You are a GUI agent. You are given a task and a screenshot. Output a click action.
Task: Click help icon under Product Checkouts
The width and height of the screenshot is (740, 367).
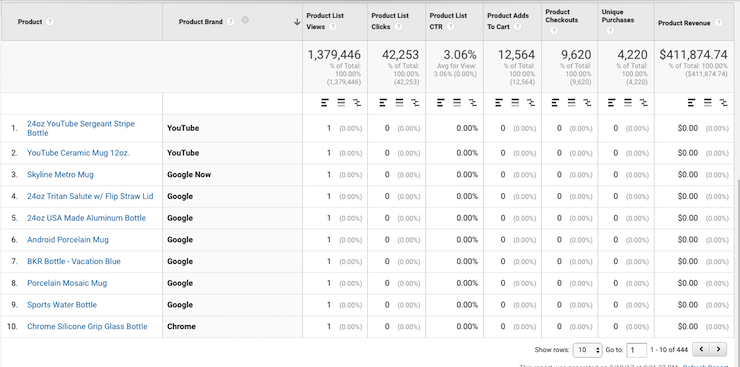pyautogui.click(x=554, y=31)
